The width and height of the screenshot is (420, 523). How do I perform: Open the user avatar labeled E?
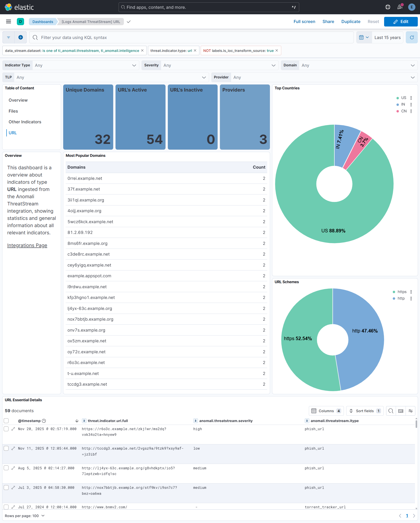coord(411,7)
